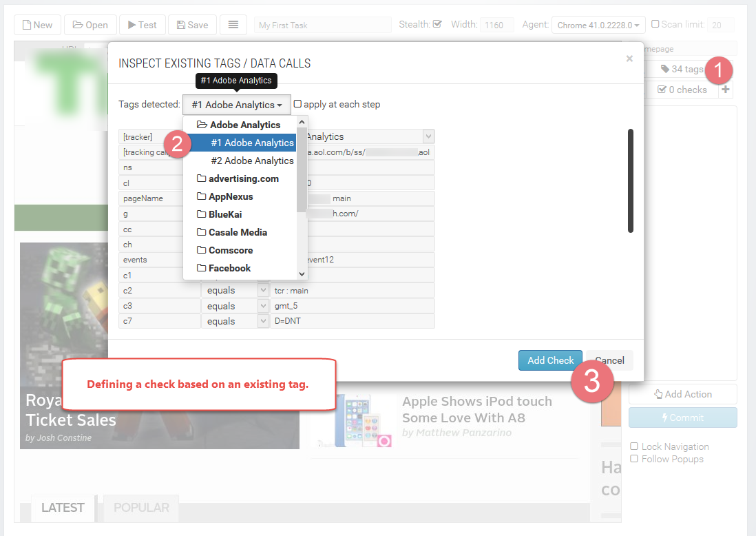Open the [tracker] row Analytics dropdown arrow
Viewport: 756px width, 536px height.
coord(429,136)
